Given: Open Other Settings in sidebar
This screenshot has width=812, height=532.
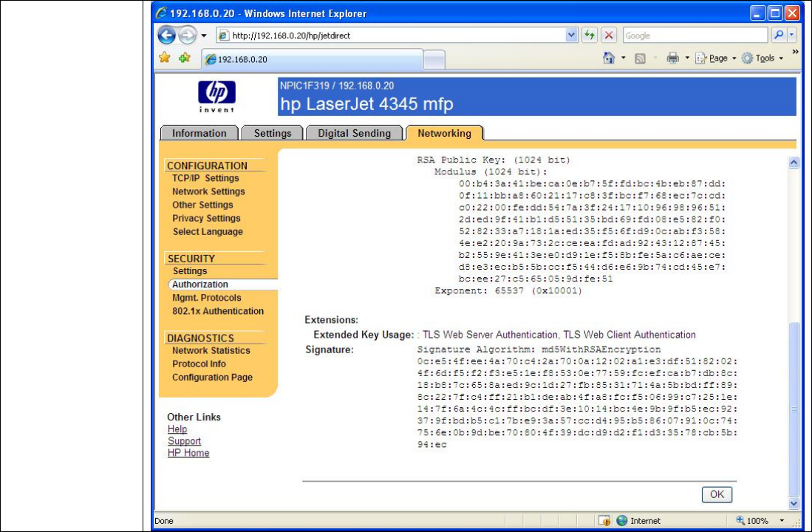Looking at the screenshot, I should [x=202, y=205].
